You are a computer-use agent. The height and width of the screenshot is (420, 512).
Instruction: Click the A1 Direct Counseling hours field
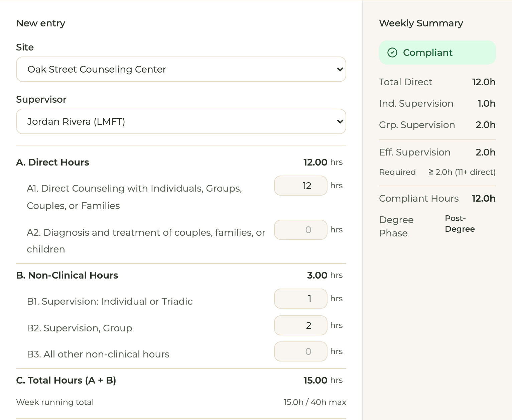click(x=300, y=186)
